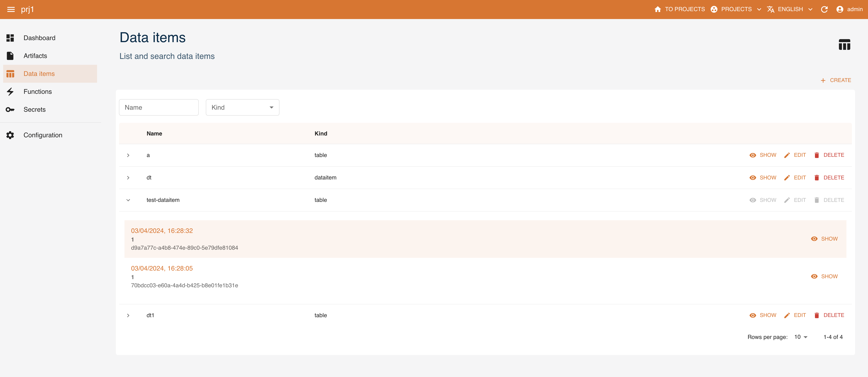Image resolution: width=868 pixels, height=377 pixels.
Task: Click the home icon To Projects
Action: (657, 10)
